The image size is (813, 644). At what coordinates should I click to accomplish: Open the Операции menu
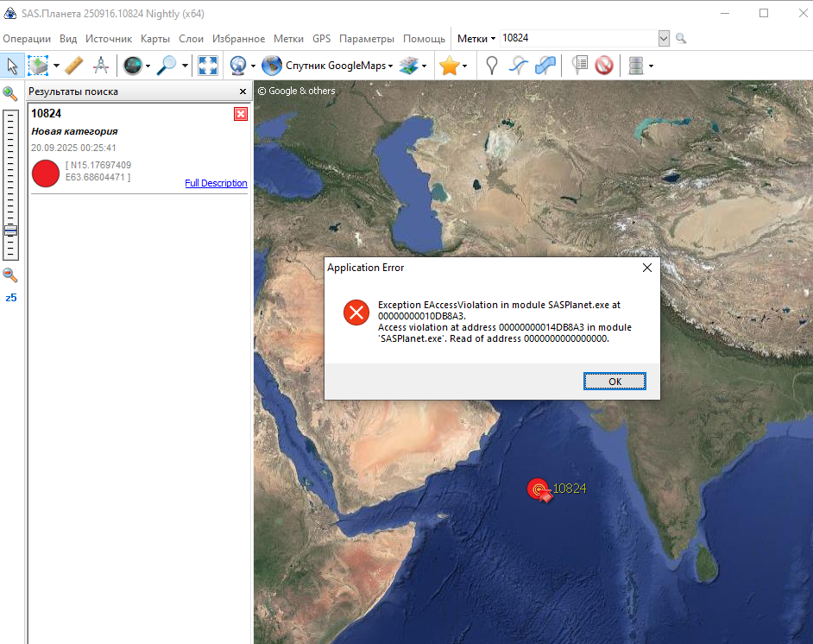27,39
